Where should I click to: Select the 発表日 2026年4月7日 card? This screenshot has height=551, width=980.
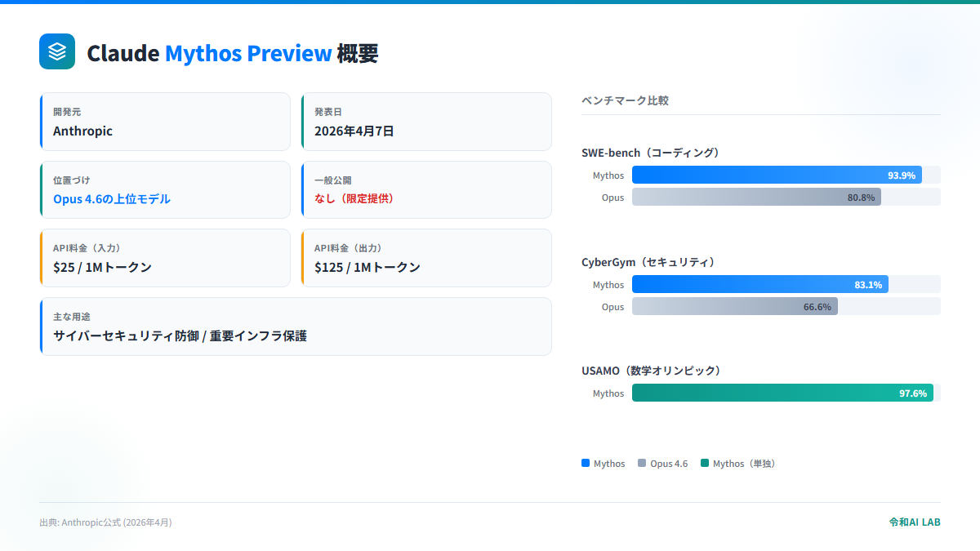pos(426,122)
